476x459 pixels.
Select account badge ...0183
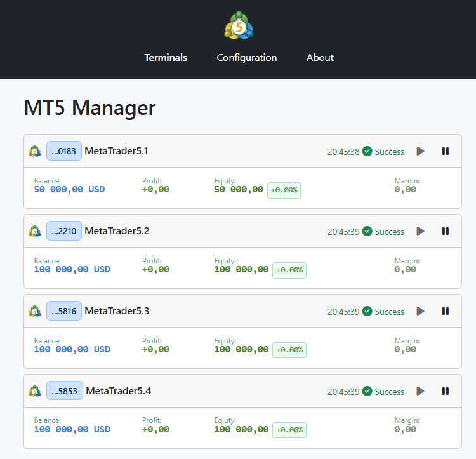tap(63, 151)
